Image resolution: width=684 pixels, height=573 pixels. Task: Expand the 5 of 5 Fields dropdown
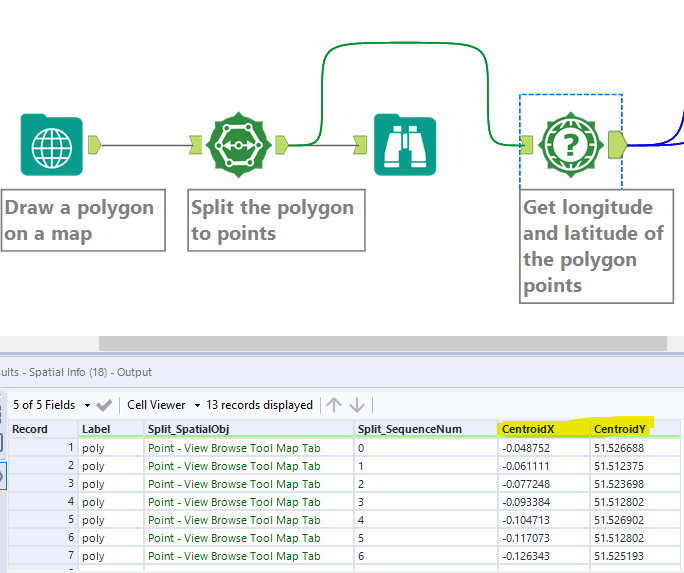(85, 405)
